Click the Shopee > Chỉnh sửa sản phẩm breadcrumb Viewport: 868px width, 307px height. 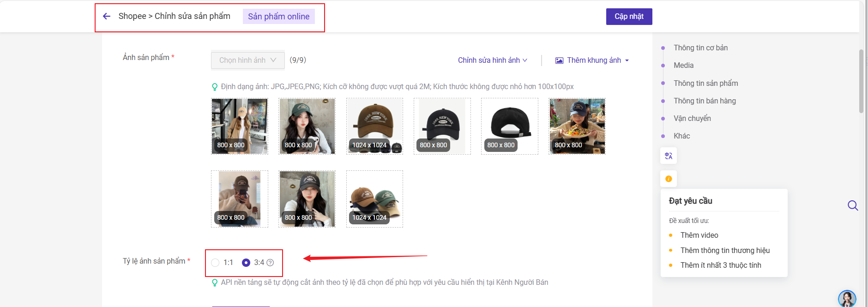(175, 16)
